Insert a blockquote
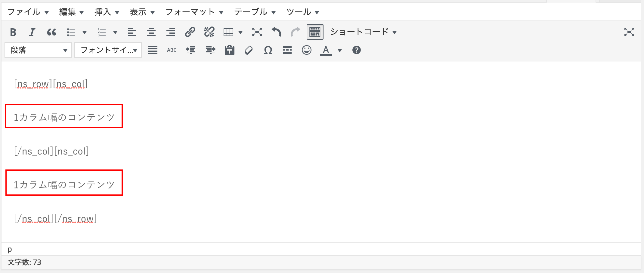This screenshot has width=644, height=273. pyautogui.click(x=51, y=32)
